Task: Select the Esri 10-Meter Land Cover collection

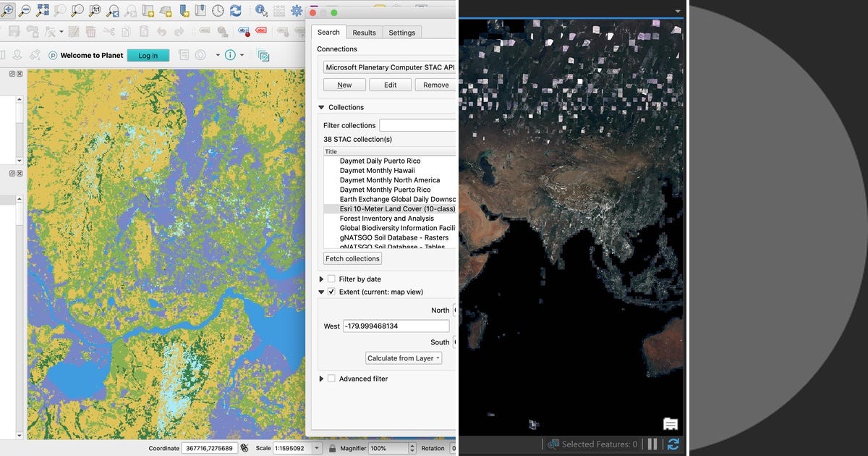Action: (395, 208)
